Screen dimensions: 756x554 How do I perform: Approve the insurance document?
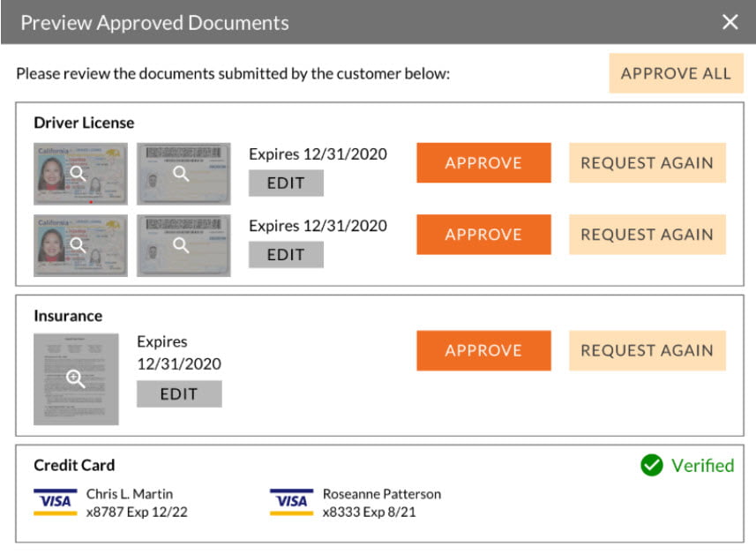tap(483, 350)
